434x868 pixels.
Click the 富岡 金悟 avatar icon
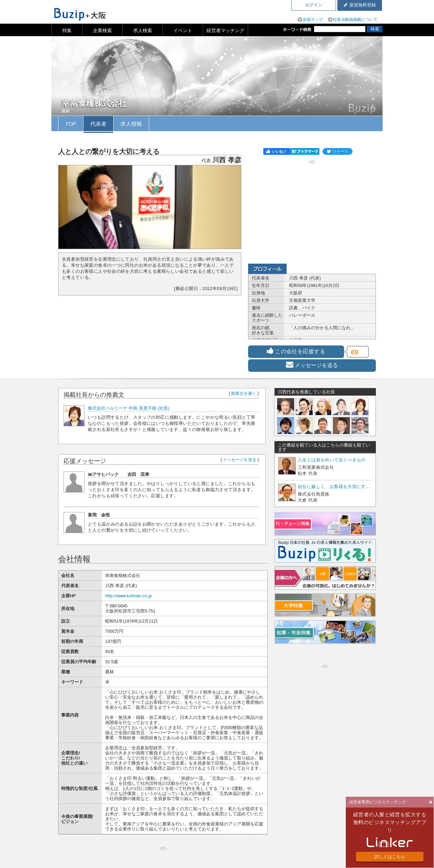pyautogui.click(x=74, y=523)
